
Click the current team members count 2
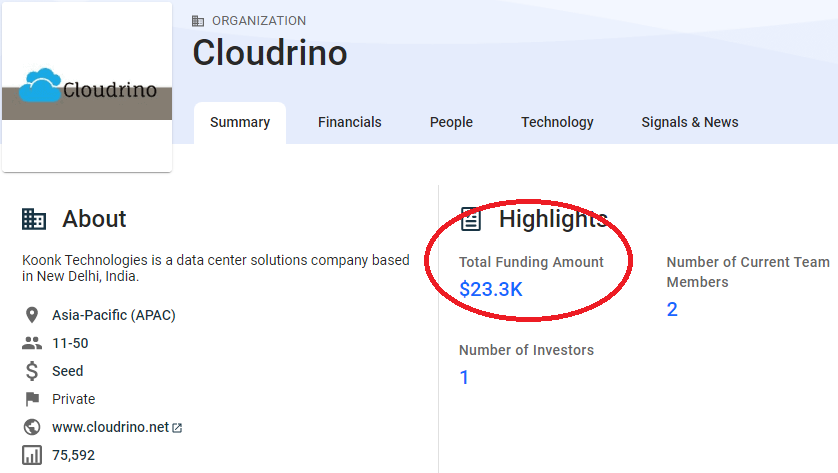click(x=672, y=310)
